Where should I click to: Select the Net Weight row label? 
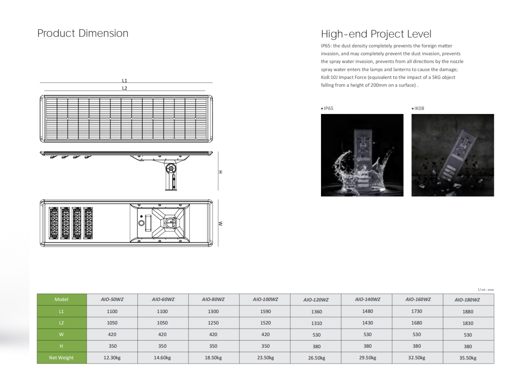pyautogui.click(x=62, y=357)
